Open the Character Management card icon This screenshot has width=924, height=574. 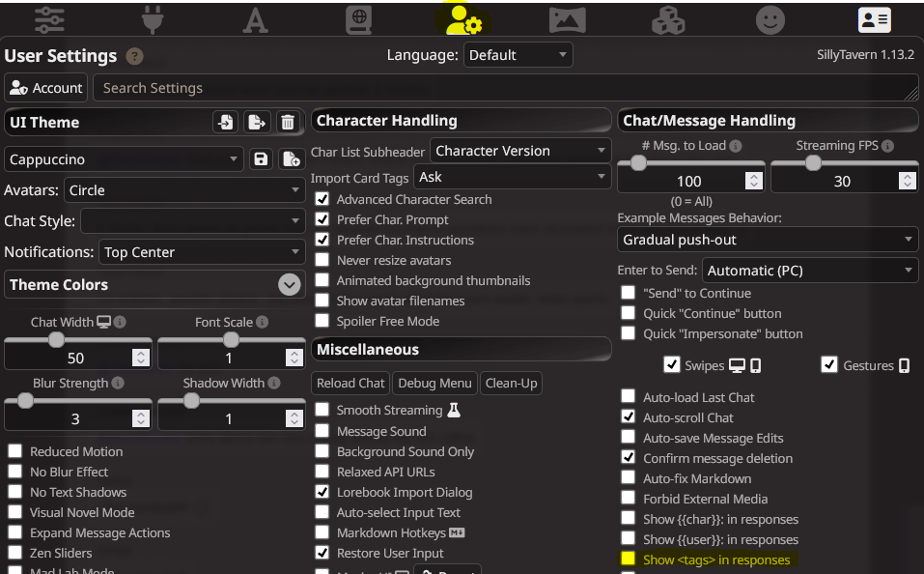point(875,20)
